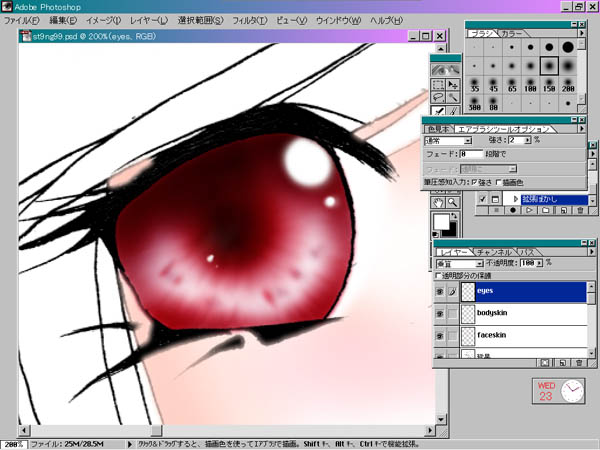Reset colors to default black and white
The image size is (600, 450).
coord(435,234)
